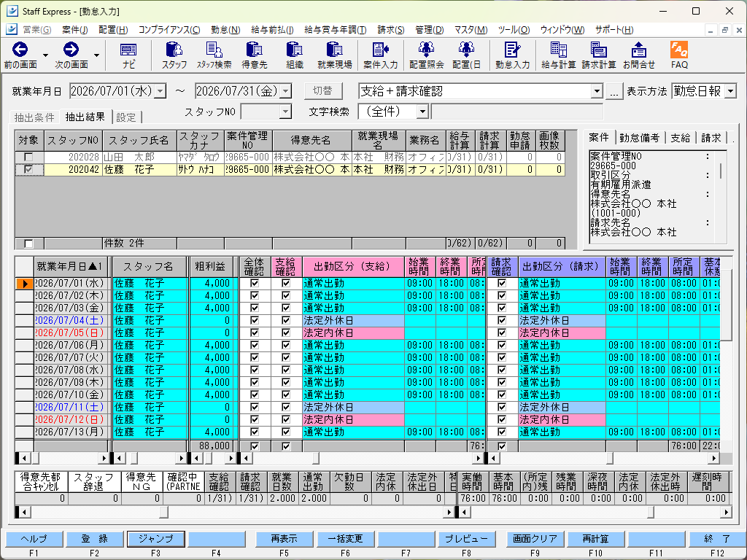
Task: Click the 再計算 button
Action: click(595, 539)
